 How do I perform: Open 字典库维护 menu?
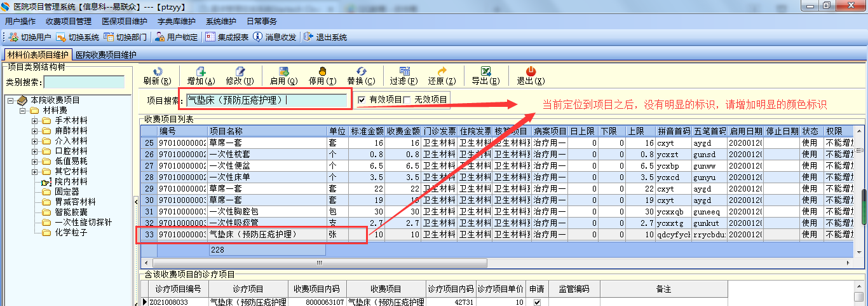(177, 21)
